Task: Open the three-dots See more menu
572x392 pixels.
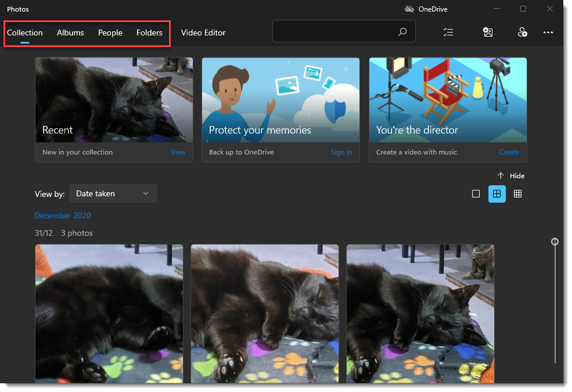Action: (548, 33)
